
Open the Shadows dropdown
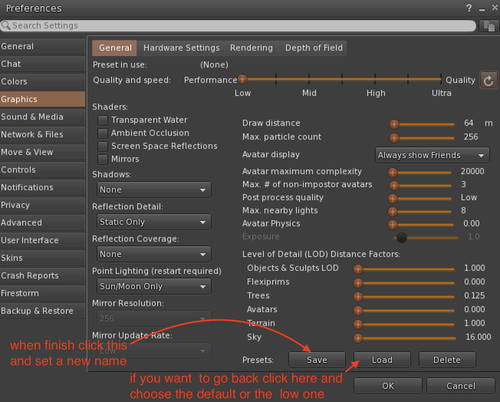pos(154,190)
